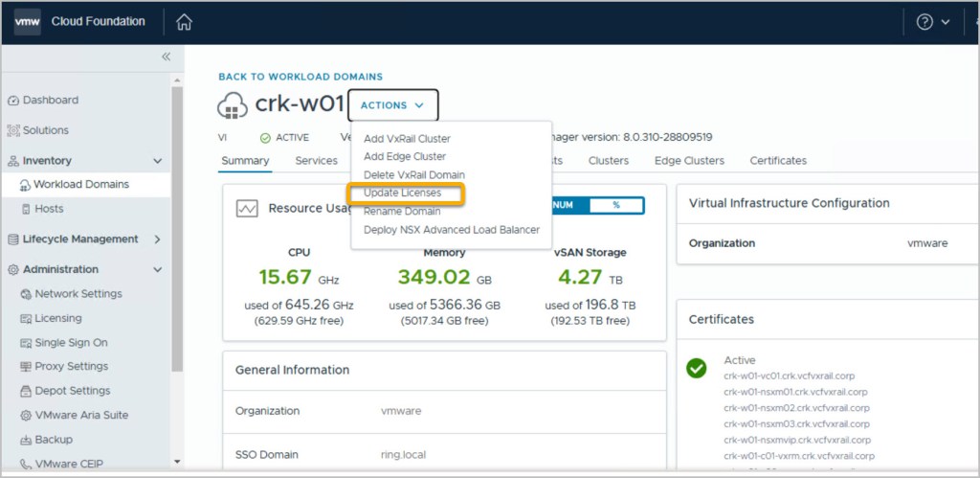980x478 pixels.
Task: Open the Certificates tab
Action: tap(778, 161)
